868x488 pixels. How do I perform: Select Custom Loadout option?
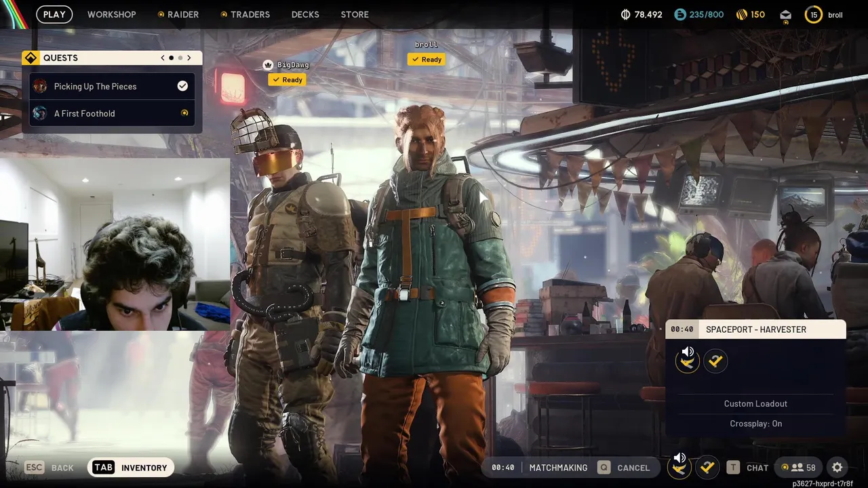pyautogui.click(x=755, y=404)
